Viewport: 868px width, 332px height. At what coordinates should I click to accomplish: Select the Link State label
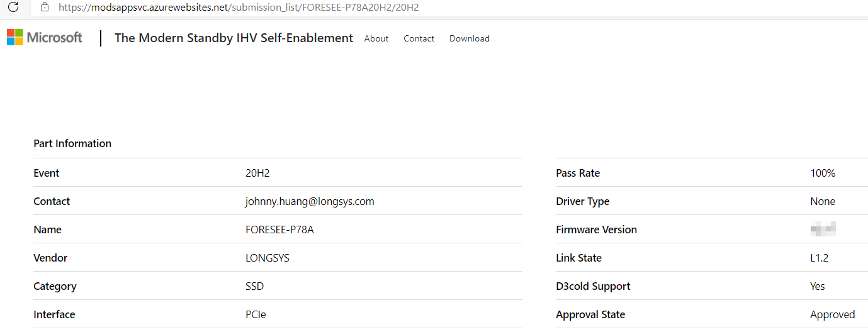[x=578, y=258]
